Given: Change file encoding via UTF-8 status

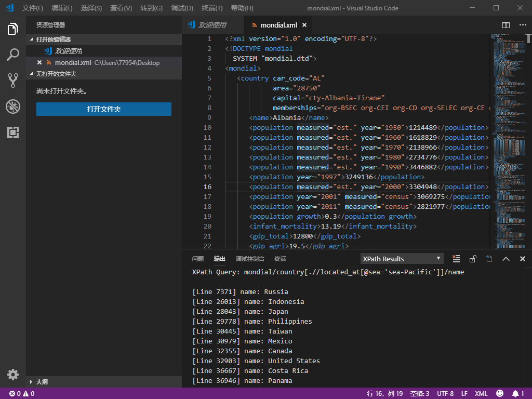Looking at the screenshot, I should (445, 394).
